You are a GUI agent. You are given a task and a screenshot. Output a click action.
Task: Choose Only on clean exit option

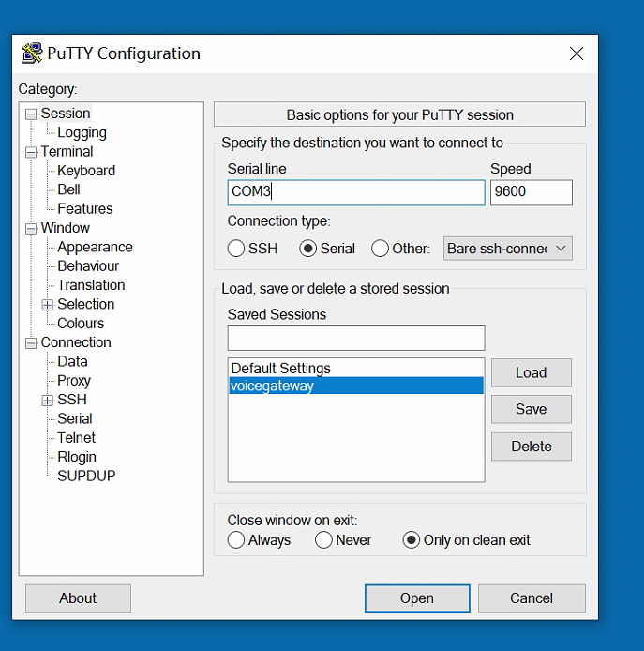tap(411, 540)
